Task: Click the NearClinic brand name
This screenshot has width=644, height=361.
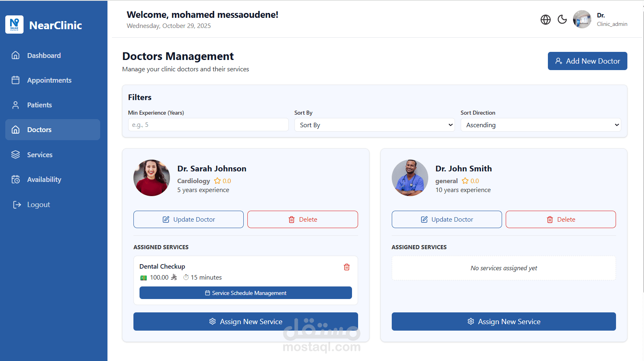Action: click(56, 25)
